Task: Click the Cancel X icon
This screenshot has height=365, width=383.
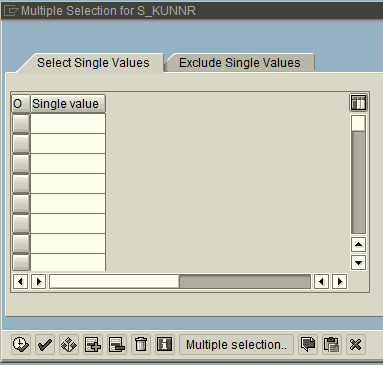Action: point(356,344)
